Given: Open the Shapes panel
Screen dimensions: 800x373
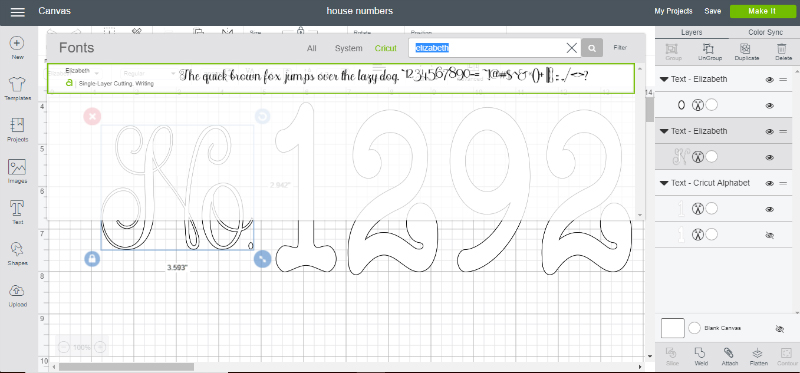Looking at the screenshot, I should click(17, 254).
